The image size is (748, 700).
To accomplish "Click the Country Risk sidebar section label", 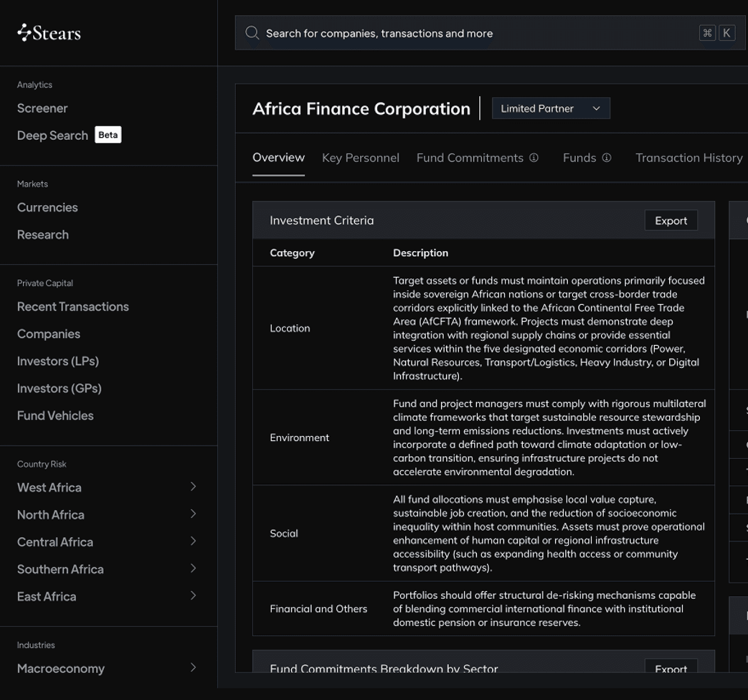I will click(x=42, y=465).
